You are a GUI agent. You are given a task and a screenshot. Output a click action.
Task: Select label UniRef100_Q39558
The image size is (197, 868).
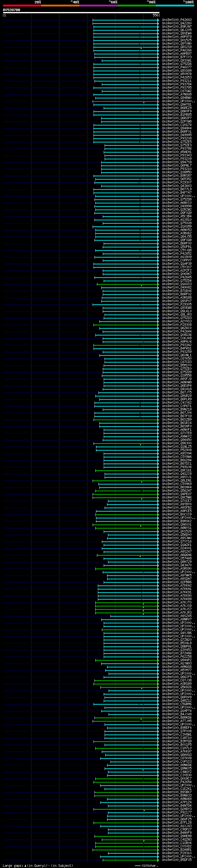coord(177,375)
